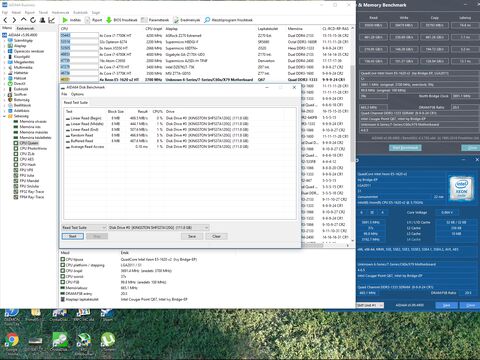Select Multimédia in the tree
The height and width of the screenshot is (360, 480).
(23, 67)
